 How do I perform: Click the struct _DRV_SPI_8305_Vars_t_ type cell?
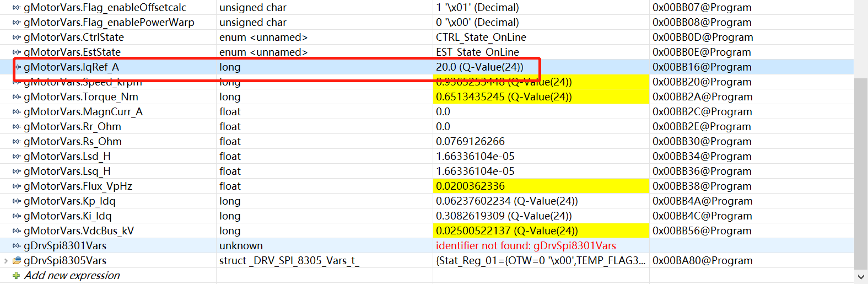(289, 260)
